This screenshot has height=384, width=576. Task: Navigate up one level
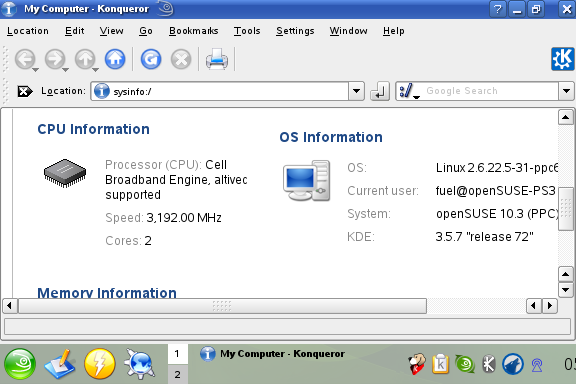pyautogui.click(x=84, y=59)
